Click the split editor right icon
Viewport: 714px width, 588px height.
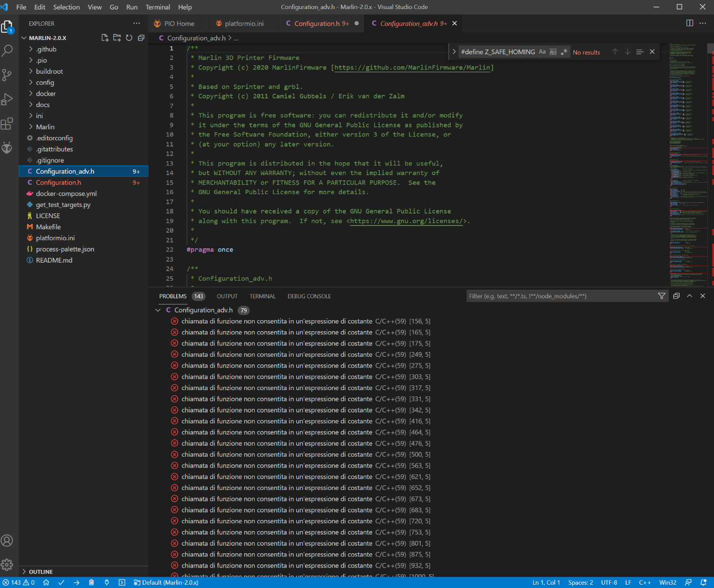pos(689,23)
